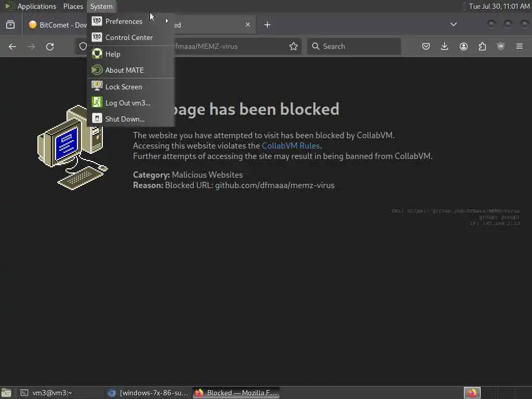
Task: Click the About MATE logo icon
Action: [x=97, y=70]
